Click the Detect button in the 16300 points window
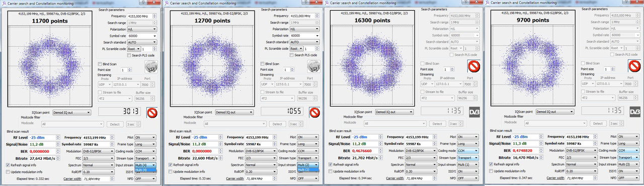644x186 pixels. (437, 124)
